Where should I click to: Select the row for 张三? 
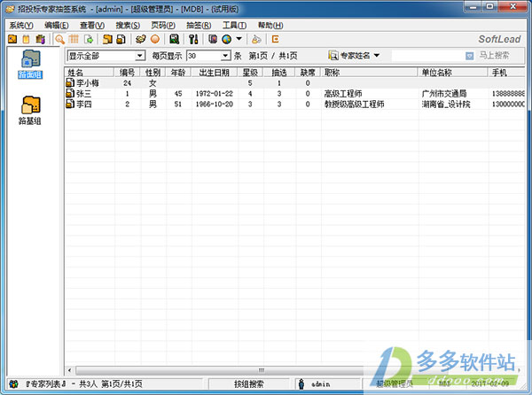[x=295, y=93]
